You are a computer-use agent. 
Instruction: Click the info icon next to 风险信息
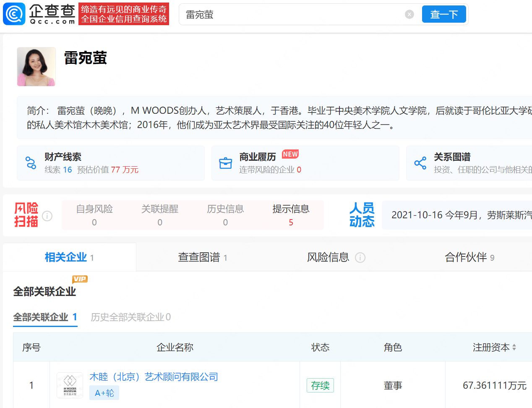click(x=360, y=257)
